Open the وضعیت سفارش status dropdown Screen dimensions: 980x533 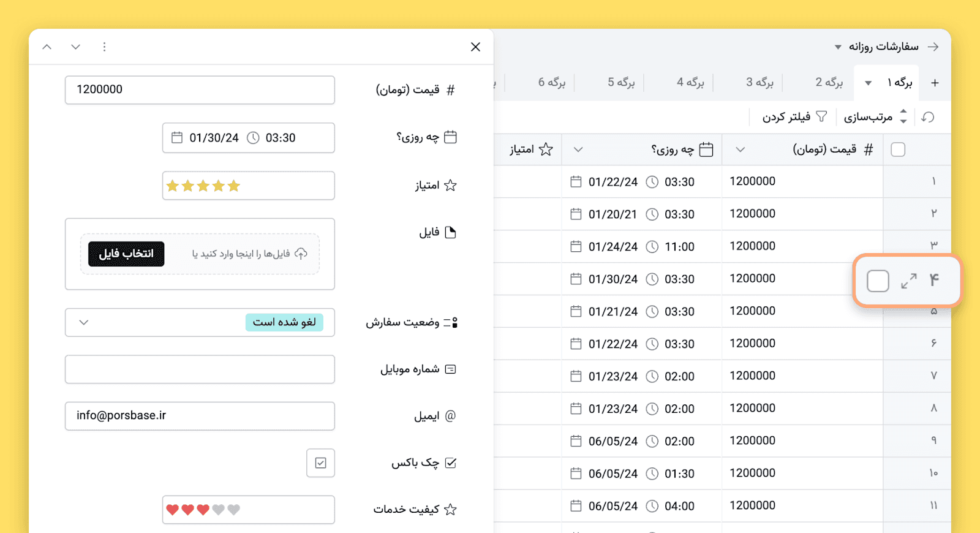click(x=84, y=322)
